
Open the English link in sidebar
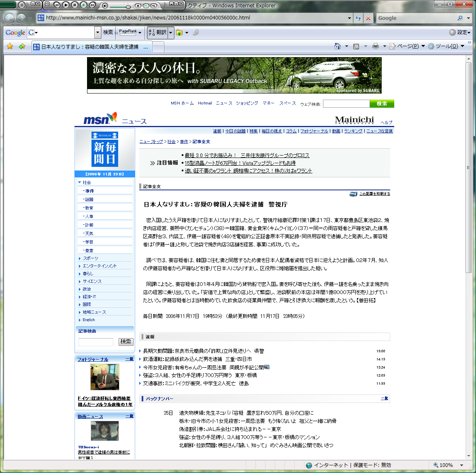(x=89, y=320)
